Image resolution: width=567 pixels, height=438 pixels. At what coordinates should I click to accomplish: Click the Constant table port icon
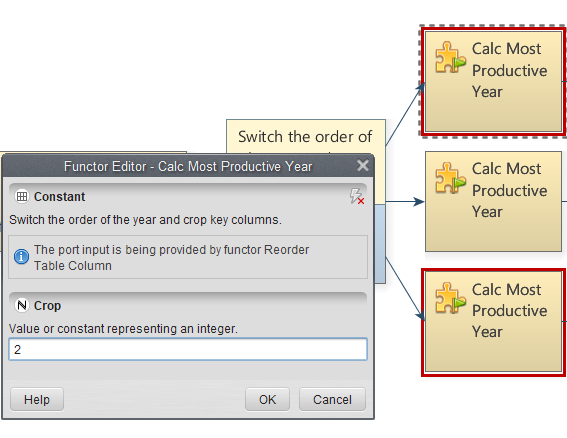point(22,196)
